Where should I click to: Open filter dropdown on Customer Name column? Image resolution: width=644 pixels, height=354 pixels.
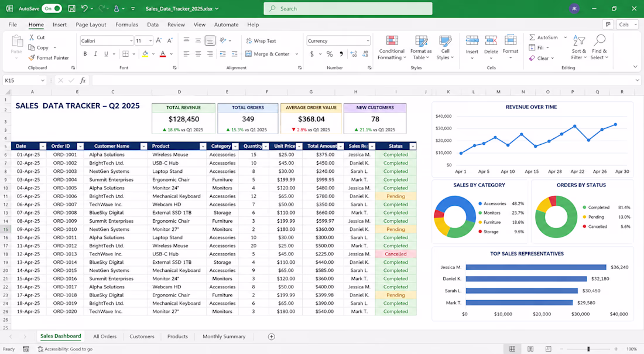[143, 147]
